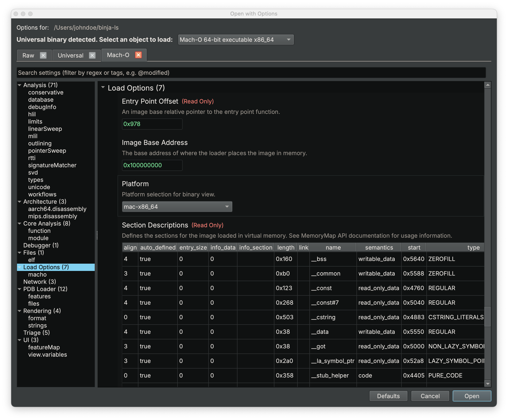Collapse the PDB Loader (12) tree group
The height and width of the screenshot is (420, 508).
(x=20, y=289)
